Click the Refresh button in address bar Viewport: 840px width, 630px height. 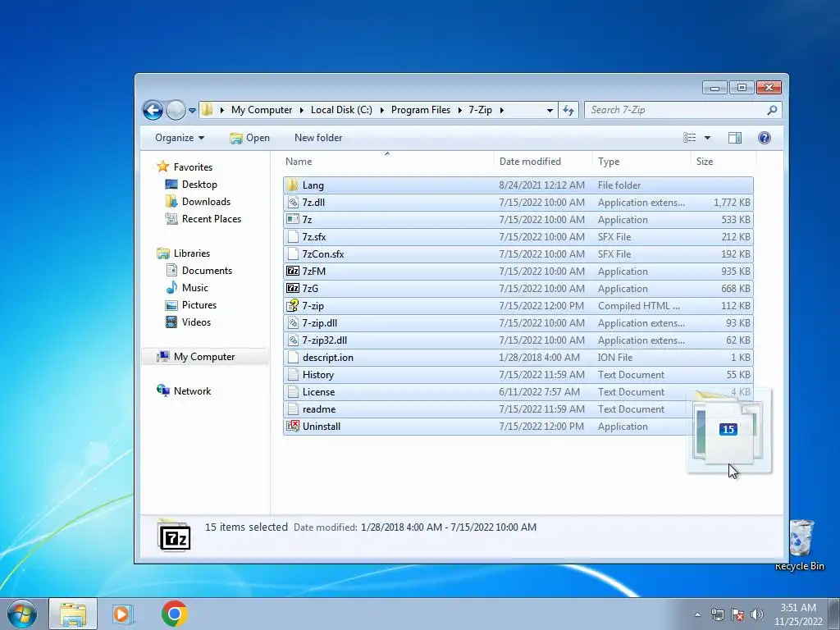[568, 111]
